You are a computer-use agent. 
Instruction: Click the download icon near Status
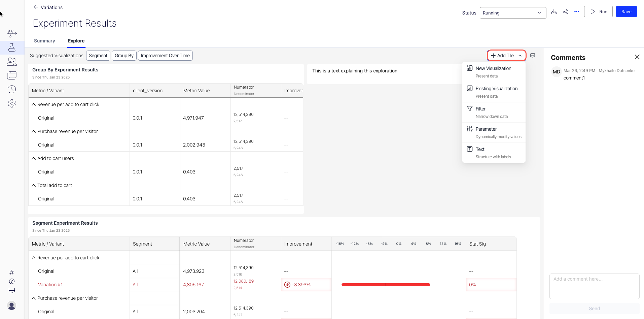pyautogui.click(x=554, y=12)
